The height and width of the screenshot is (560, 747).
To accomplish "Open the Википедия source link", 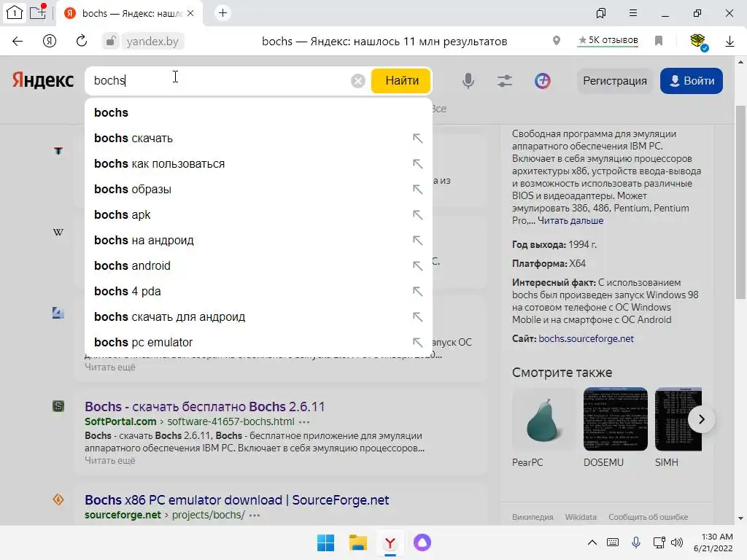I will click(x=533, y=517).
